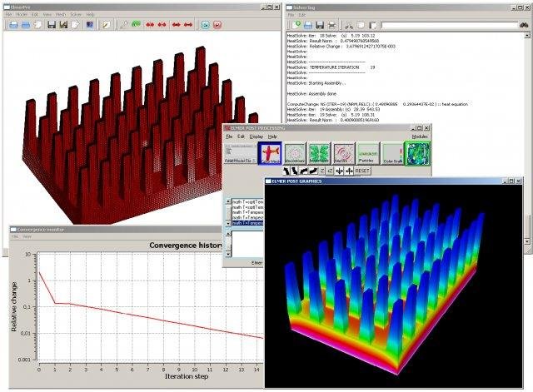Image resolution: width=533 pixels, height=392 pixels.
Task: Click the save disk icon in ElmerFront toolbar
Action: point(52,24)
